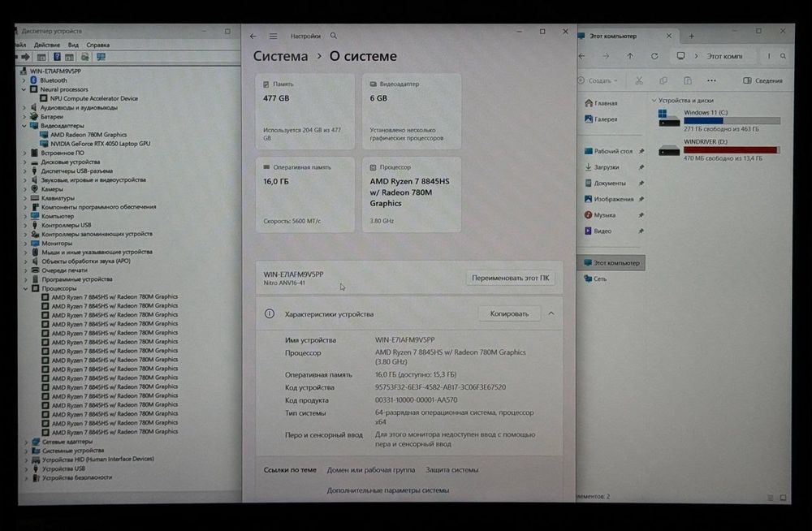Click the forward arrow in Device Manager toolbar
812x531 pixels.
pyautogui.click(x=25, y=57)
